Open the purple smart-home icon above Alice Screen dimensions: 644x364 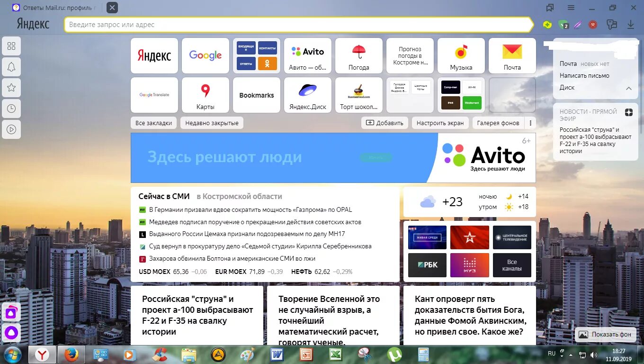11,312
